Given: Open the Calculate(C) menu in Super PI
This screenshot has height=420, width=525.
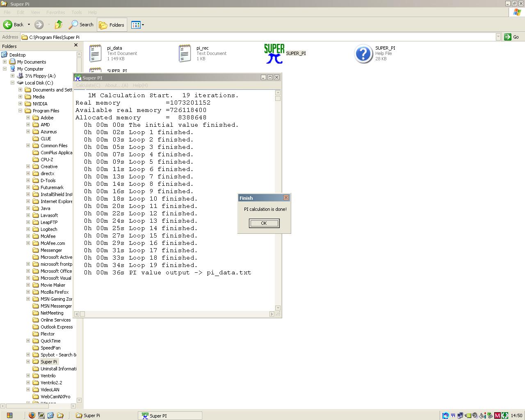Looking at the screenshot, I should 88,85.
